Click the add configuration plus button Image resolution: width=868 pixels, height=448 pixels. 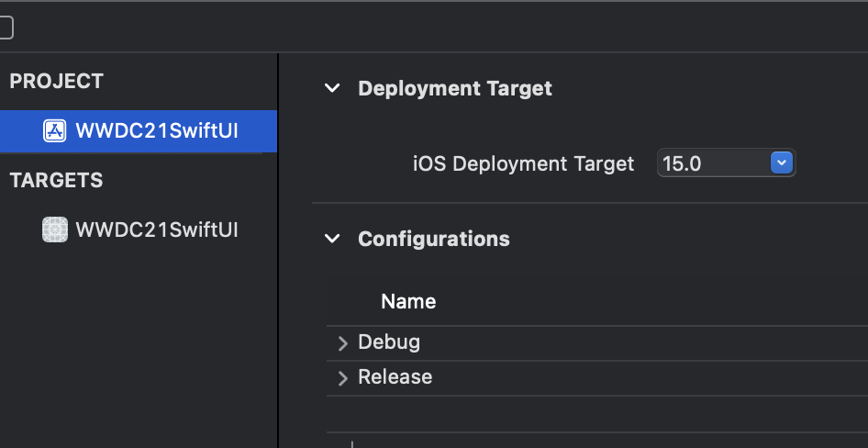point(352,444)
